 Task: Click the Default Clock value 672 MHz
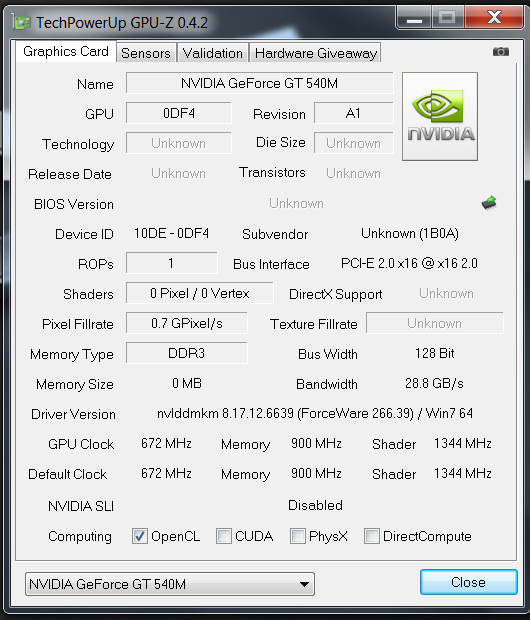click(166, 473)
